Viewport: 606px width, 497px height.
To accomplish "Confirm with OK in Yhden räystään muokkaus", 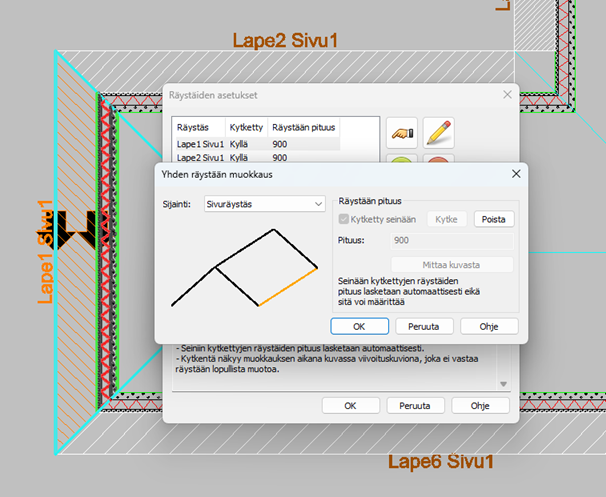I will point(359,326).
